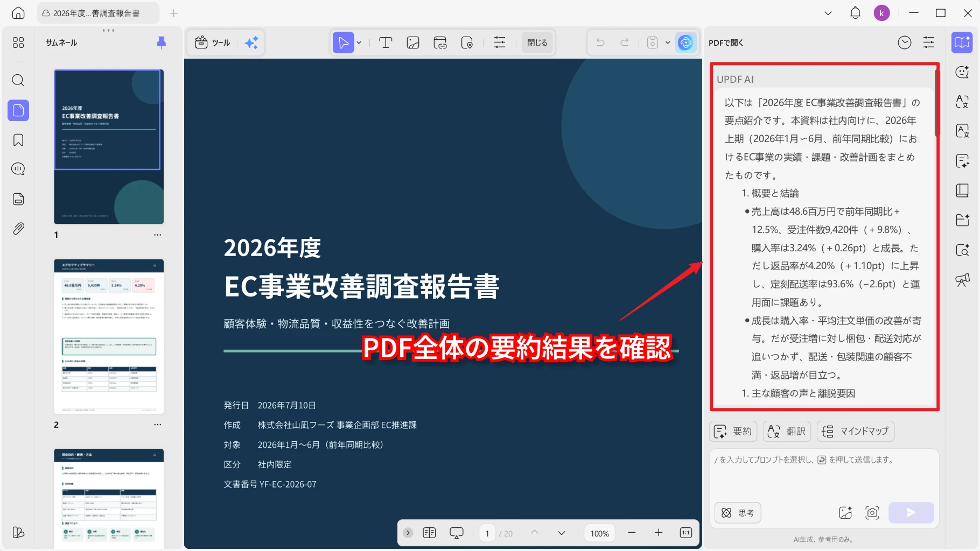Open a new tab with plus
The image size is (980, 551).
(x=173, y=13)
